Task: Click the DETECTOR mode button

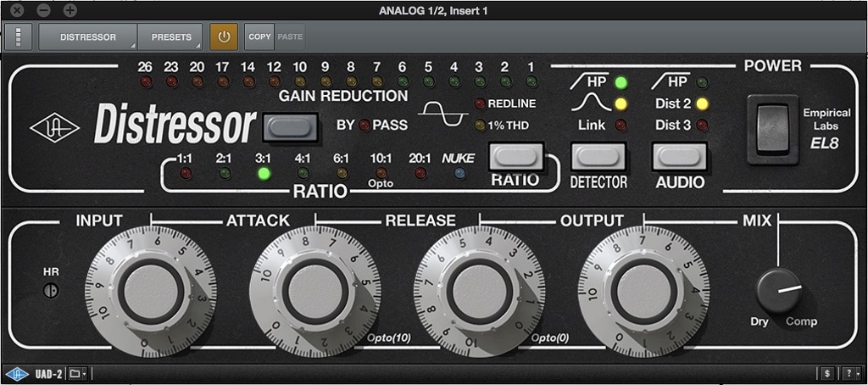Action: (598, 157)
